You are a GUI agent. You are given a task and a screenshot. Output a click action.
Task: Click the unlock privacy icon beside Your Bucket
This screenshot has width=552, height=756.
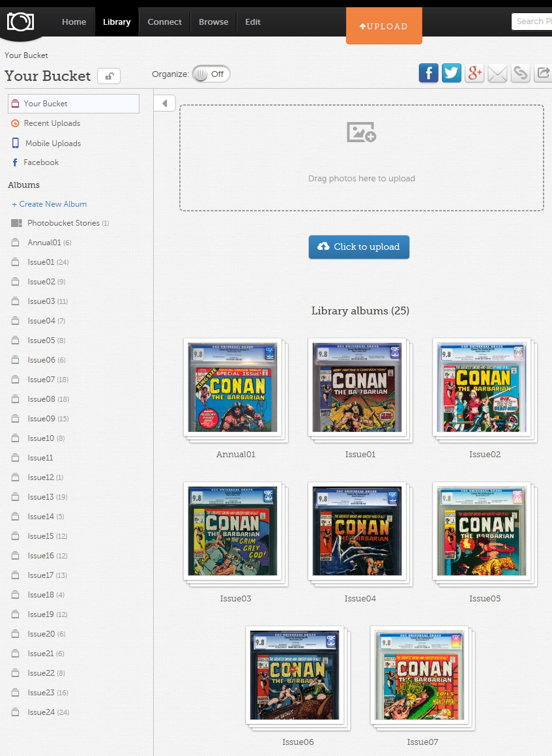pyautogui.click(x=109, y=76)
